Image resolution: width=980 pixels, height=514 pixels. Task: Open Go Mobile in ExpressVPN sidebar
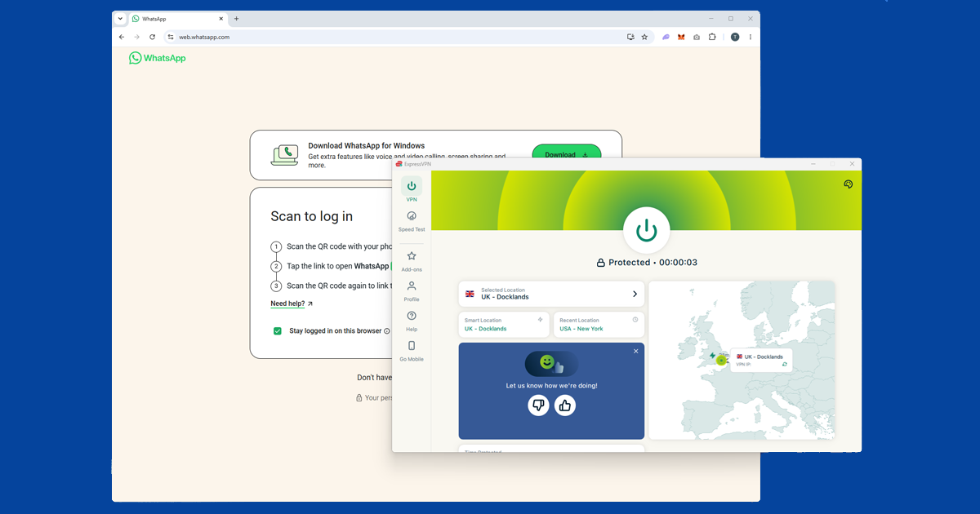[x=412, y=351]
